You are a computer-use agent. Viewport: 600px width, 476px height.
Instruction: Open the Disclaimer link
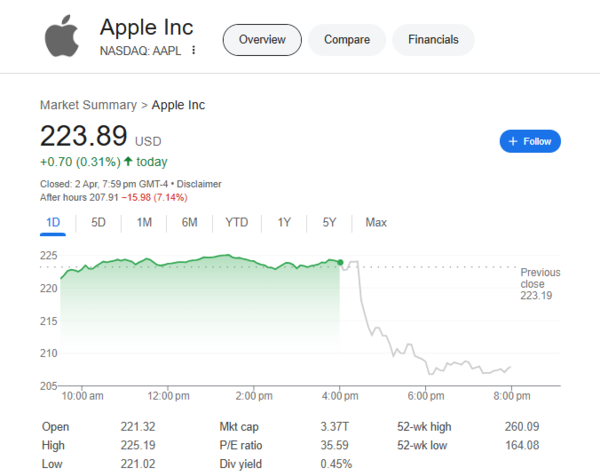point(200,184)
